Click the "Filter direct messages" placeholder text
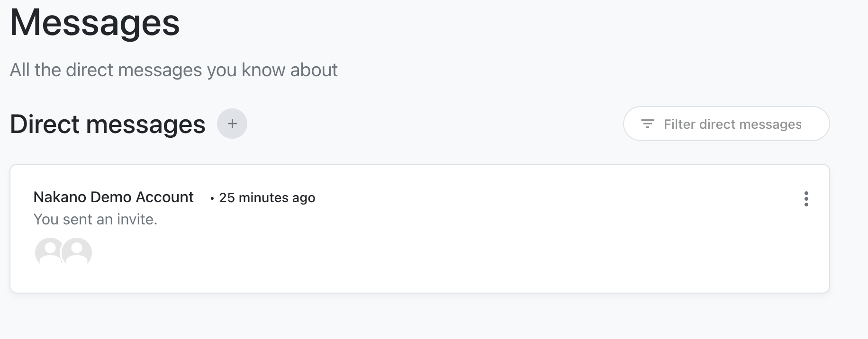868x339 pixels. point(732,124)
